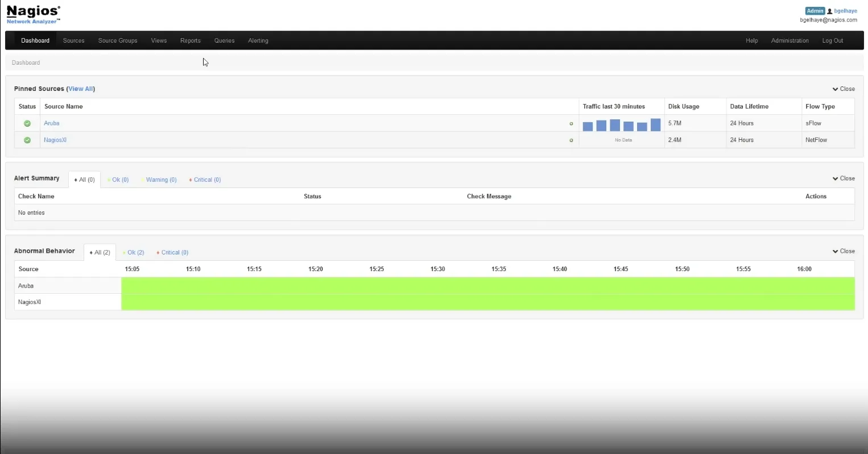Image resolution: width=868 pixels, height=454 pixels.
Task: Click the bgelhaye@nagios.com email text
Action: click(828, 20)
